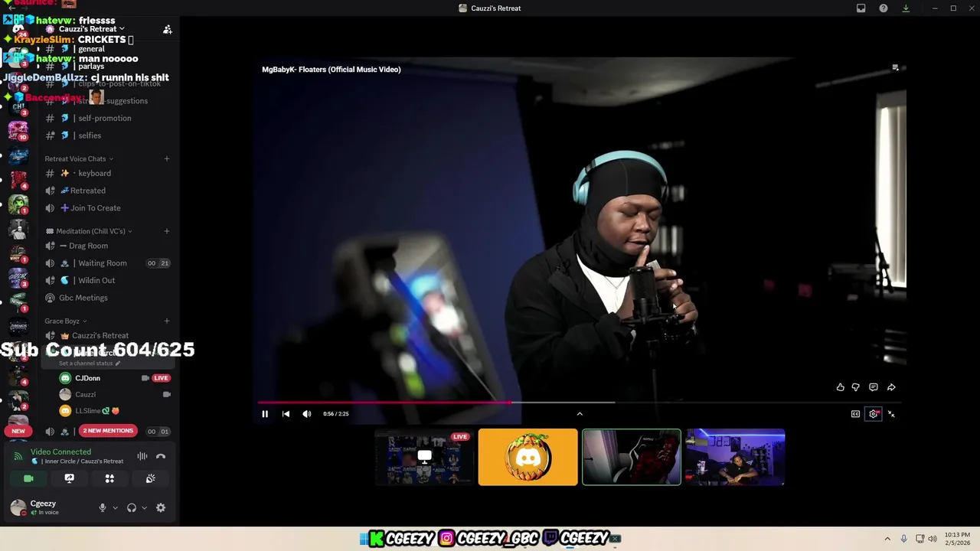Open Discord inbox icon in title bar

[861, 8]
